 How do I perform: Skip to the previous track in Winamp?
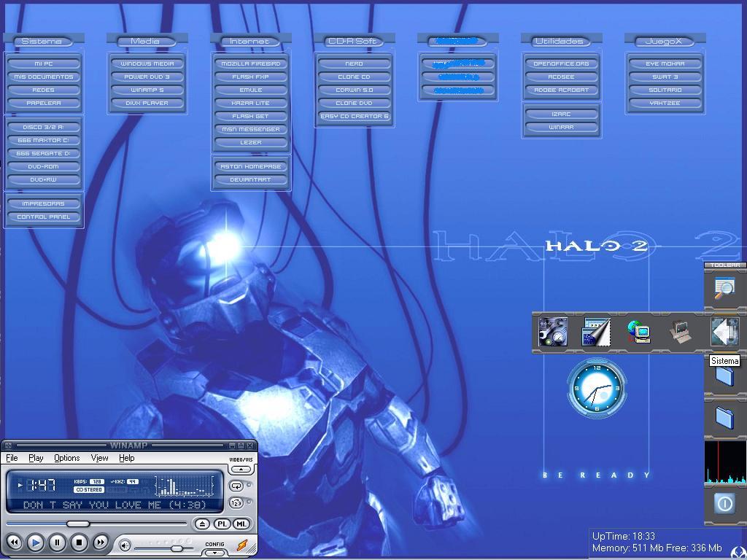[15, 542]
